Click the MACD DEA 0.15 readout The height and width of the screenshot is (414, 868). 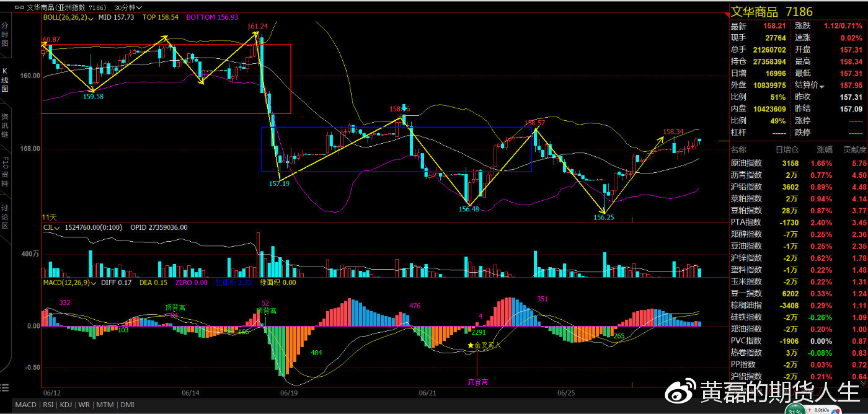coord(153,283)
